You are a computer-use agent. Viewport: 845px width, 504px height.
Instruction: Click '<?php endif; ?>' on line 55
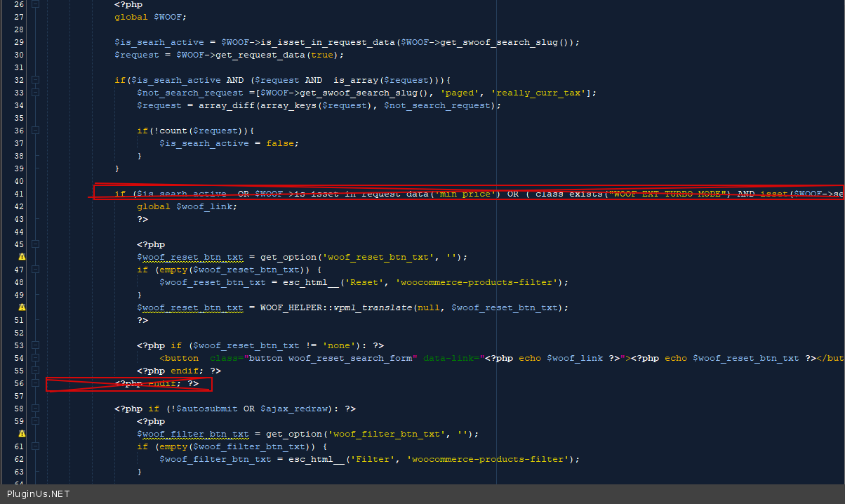(179, 371)
